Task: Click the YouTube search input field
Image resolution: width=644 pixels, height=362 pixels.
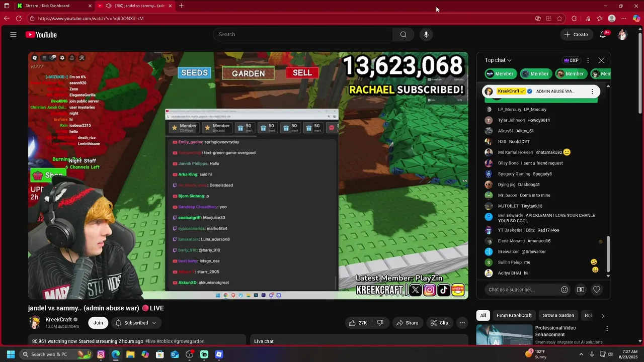Action: tap(303, 34)
